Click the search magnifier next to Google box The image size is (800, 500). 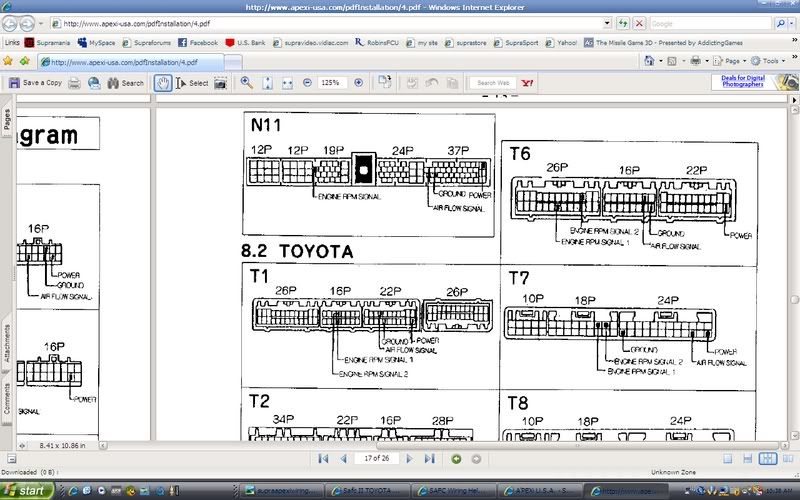click(x=781, y=23)
